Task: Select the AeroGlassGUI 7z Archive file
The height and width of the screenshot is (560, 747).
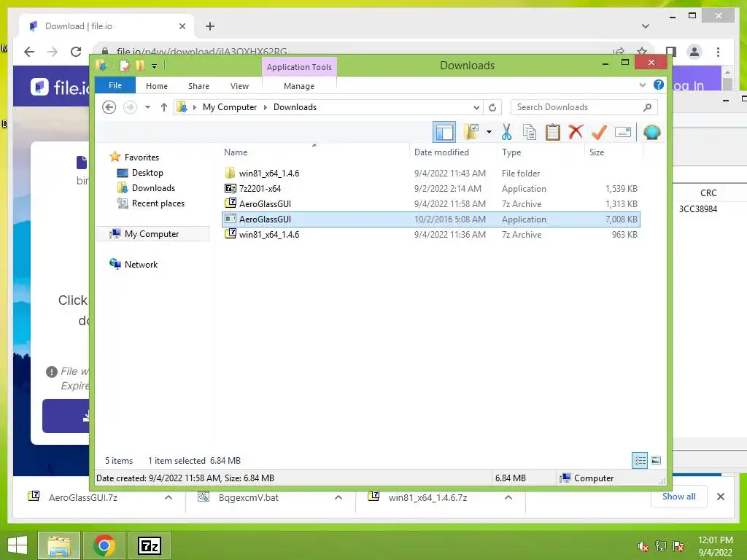Action: 430,204
